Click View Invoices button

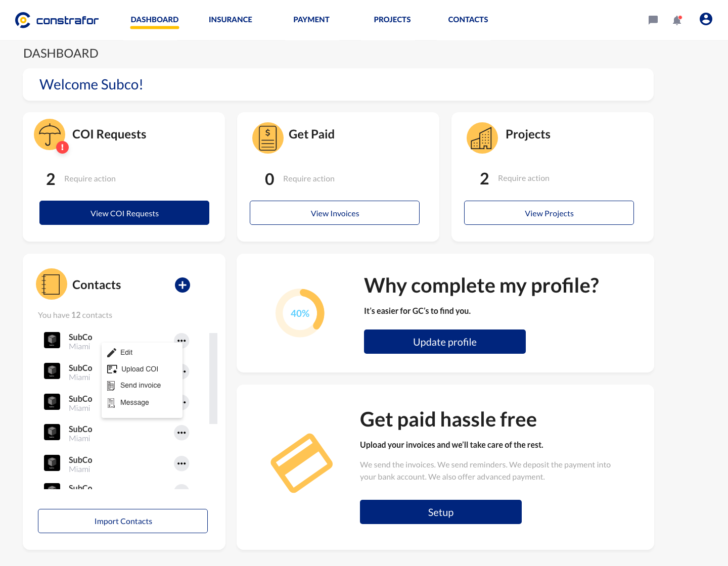335,213
